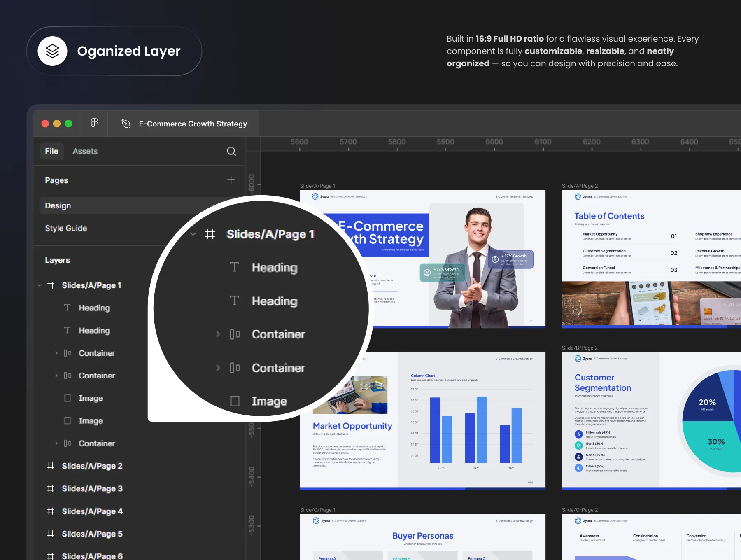Select the Slide/A/Page 2 frame label on canvas
Image resolution: width=741 pixels, height=560 pixels.
point(580,186)
